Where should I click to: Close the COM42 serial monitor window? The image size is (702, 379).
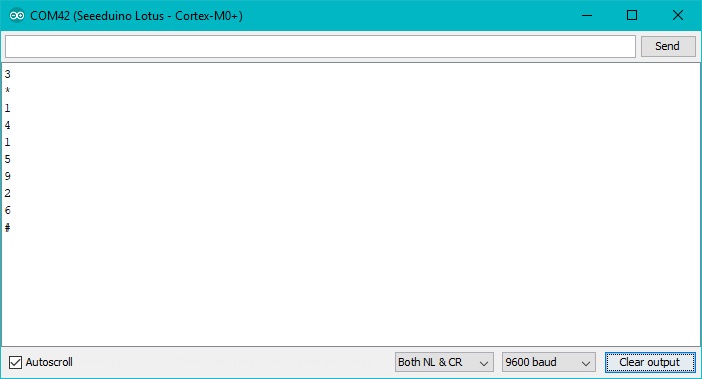click(x=678, y=16)
